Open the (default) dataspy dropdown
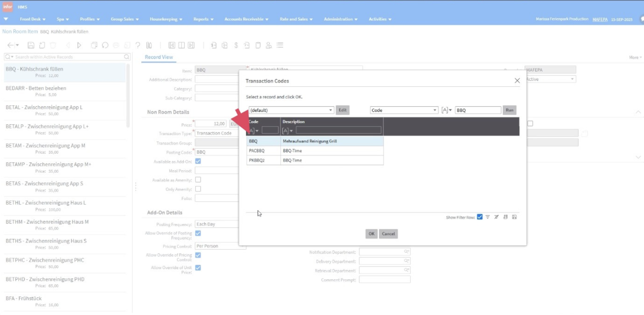The image size is (644, 315). (x=330, y=110)
